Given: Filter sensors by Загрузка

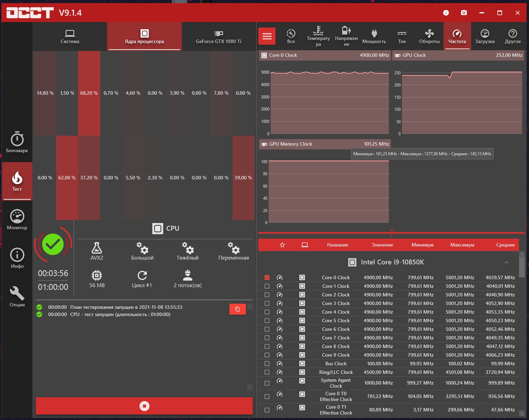Looking at the screenshot, I should (x=485, y=36).
